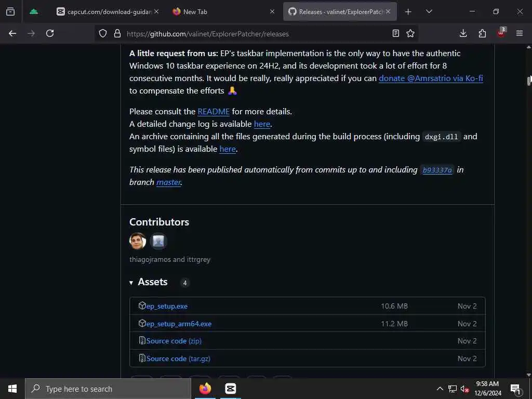Click the package icon beside ep_setup_arm64.exe
532x399 pixels.
tap(142, 323)
